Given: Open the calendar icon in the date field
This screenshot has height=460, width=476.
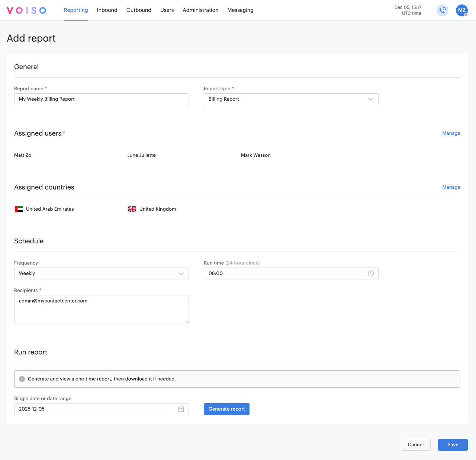Looking at the screenshot, I should coord(181,409).
